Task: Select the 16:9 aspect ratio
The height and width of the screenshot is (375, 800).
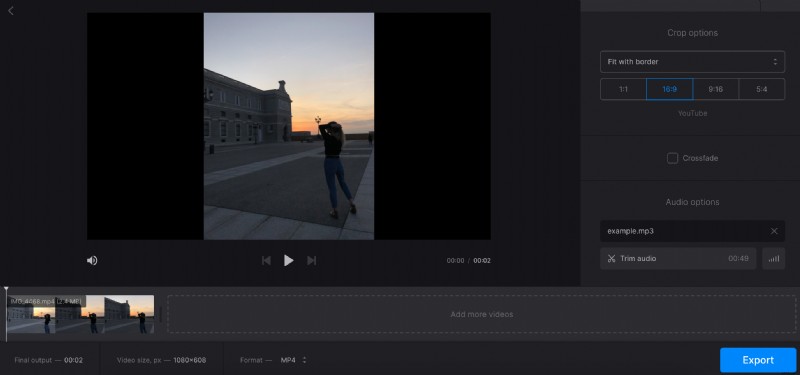Action: click(669, 89)
